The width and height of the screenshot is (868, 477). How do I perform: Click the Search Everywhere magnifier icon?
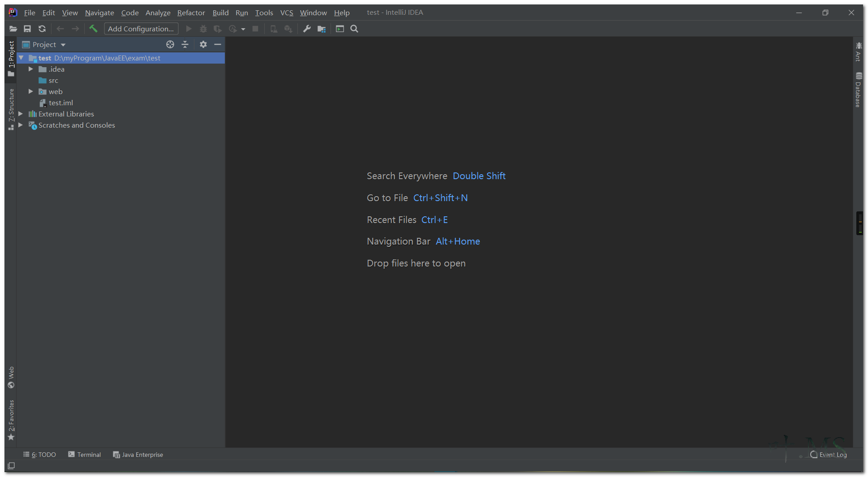click(x=354, y=29)
